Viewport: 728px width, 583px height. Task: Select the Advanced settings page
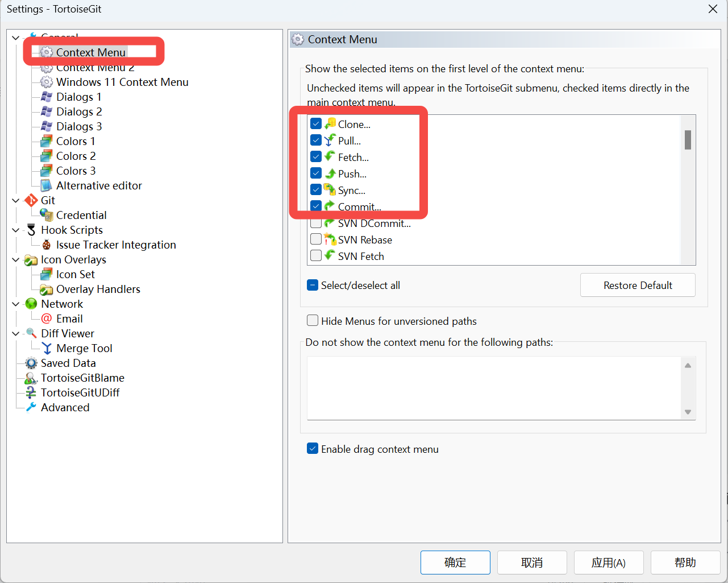pyautogui.click(x=65, y=408)
